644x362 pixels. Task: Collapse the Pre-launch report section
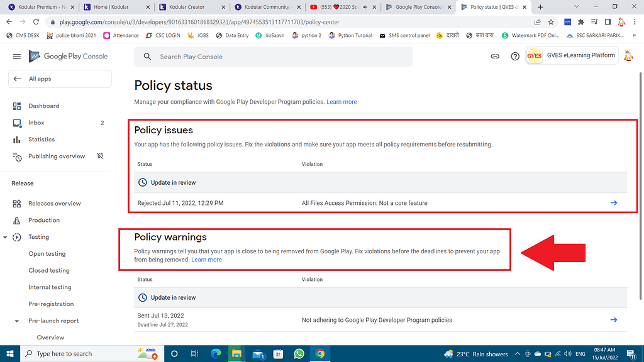pyautogui.click(x=17, y=321)
